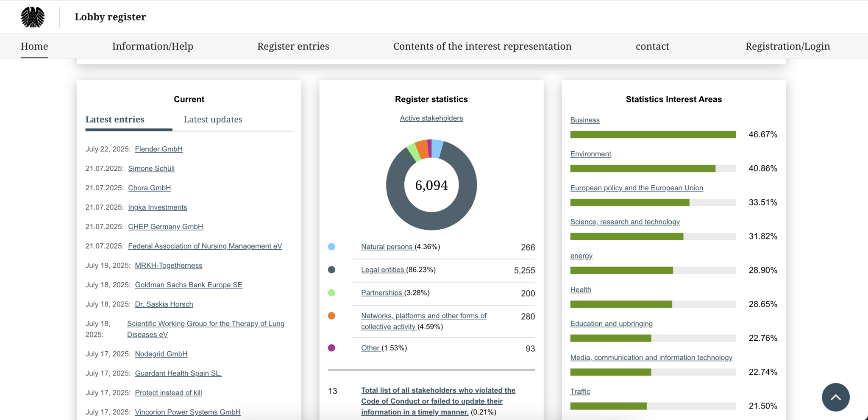868x420 pixels.
Task: Open the Registration/Login page
Action: [x=787, y=46]
